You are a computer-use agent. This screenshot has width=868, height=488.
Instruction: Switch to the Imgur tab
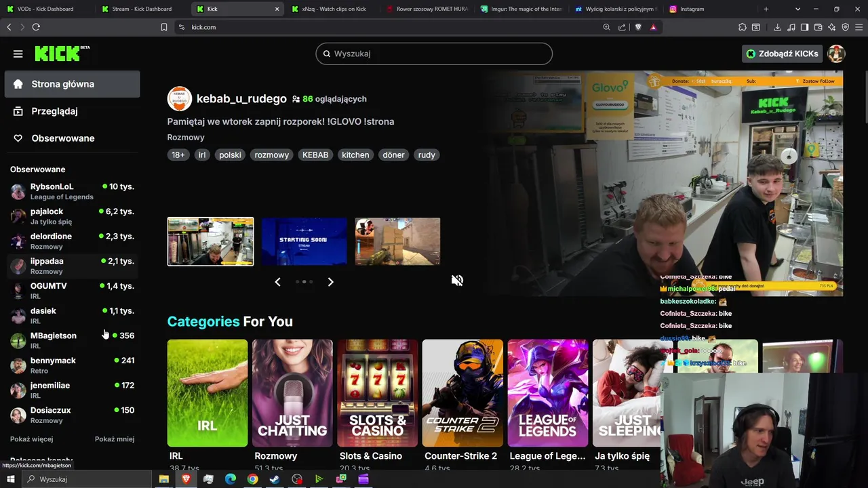click(x=520, y=9)
